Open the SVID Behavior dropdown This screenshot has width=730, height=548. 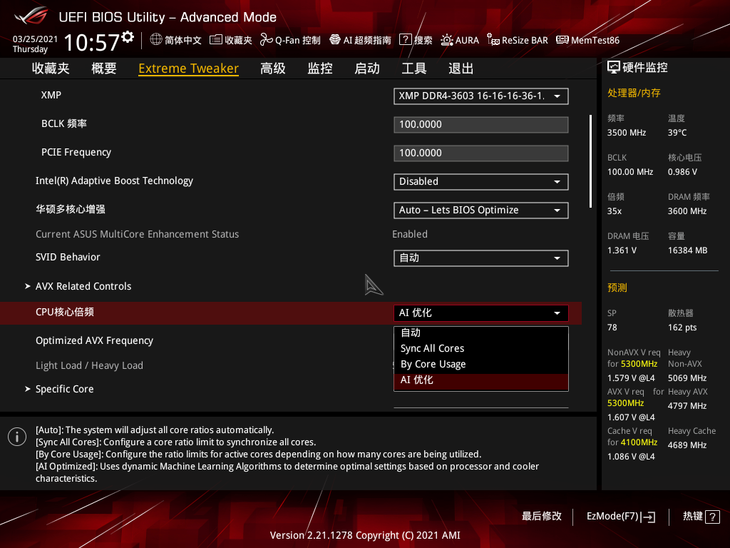click(x=481, y=258)
